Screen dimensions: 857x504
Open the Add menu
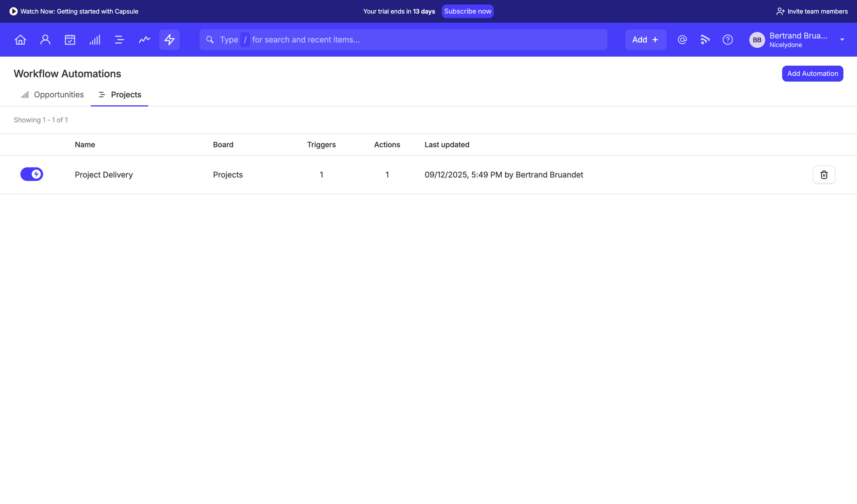[645, 40]
